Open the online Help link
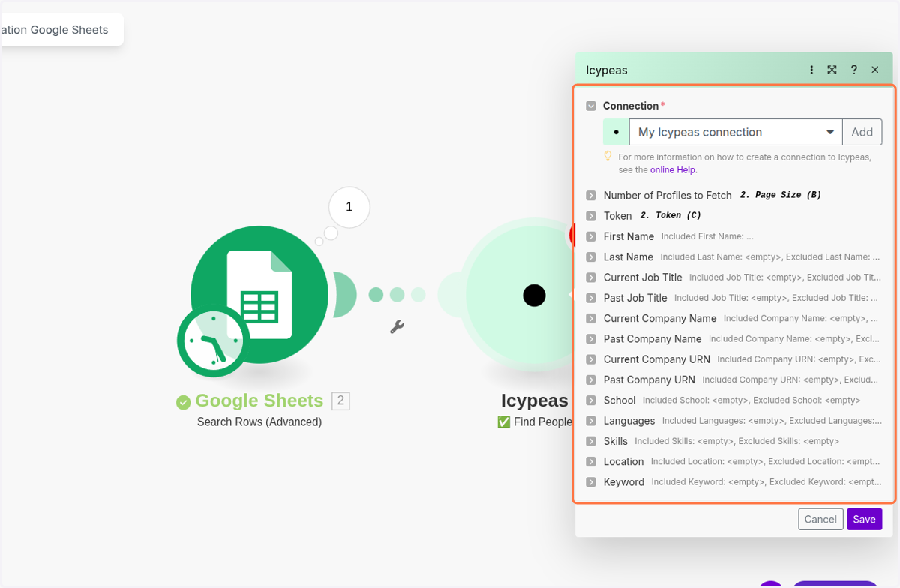The height and width of the screenshot is (588, 900). tap(673, 170)
